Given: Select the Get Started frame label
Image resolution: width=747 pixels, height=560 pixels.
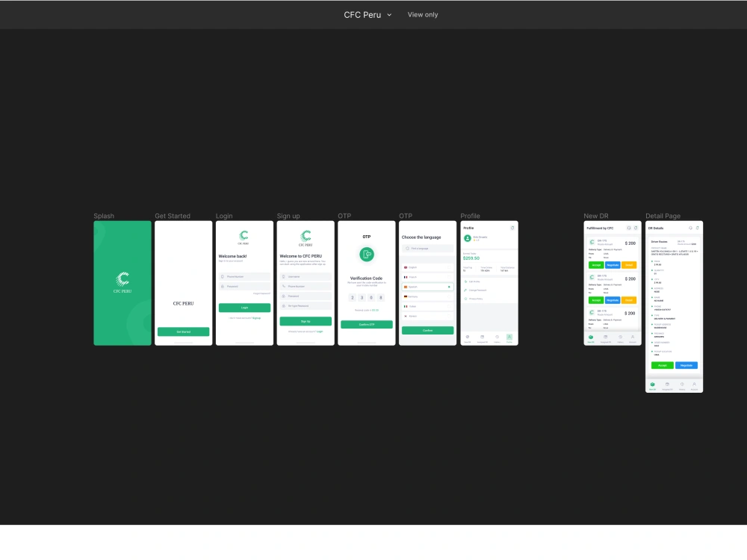Looking at the screenshot, I should pyautogui.click(x=173, y=216).
